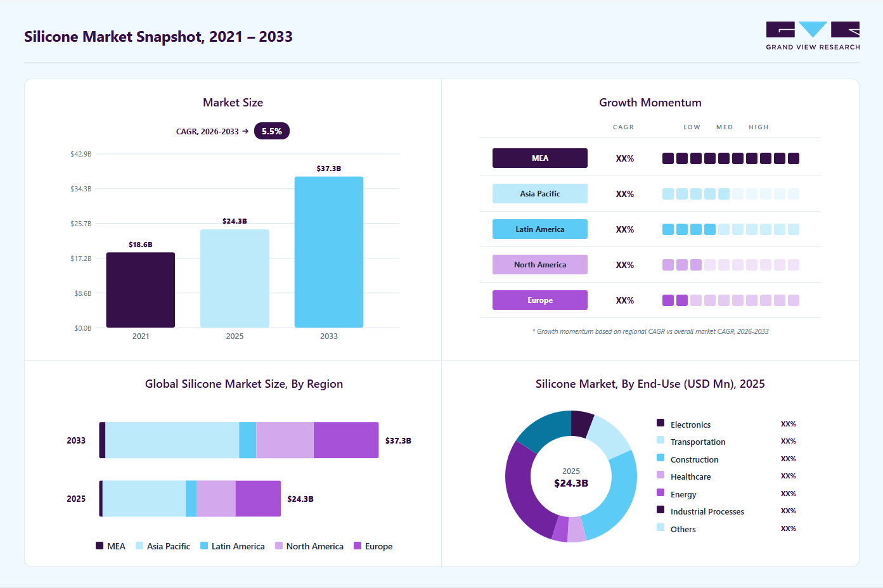Image resolution: width=883 pixels, height=588 pixels.
Task: Click the 2033 market size bar
Action: click(329, 252)
